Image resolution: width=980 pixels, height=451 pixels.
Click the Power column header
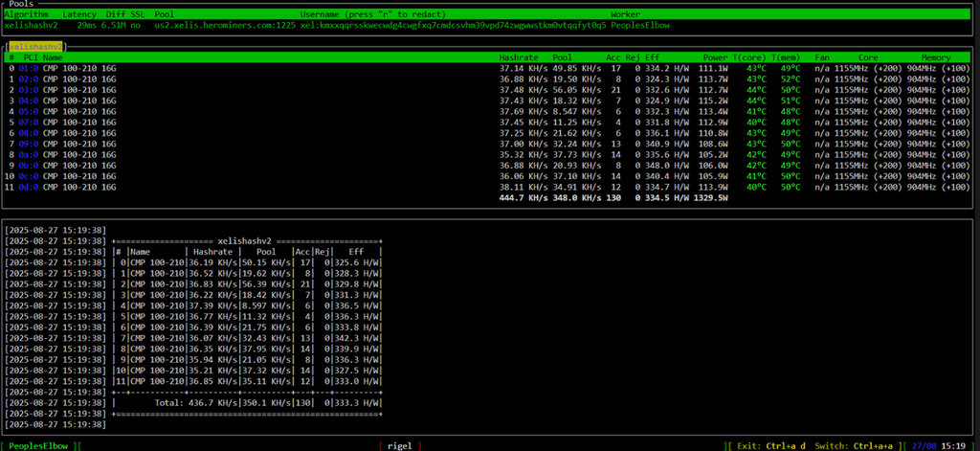pyautogui.click(x=716, y=57)
